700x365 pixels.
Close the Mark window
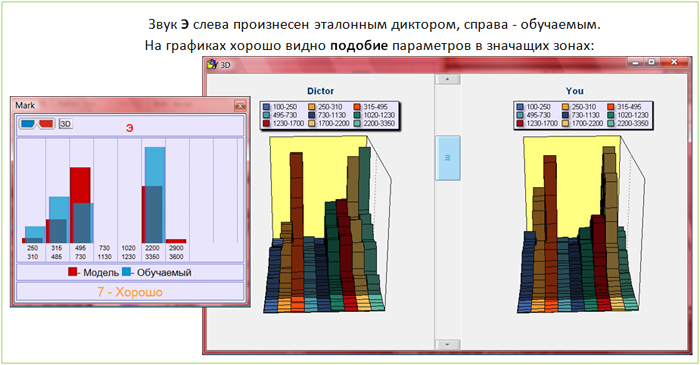(x=240, y=106)
